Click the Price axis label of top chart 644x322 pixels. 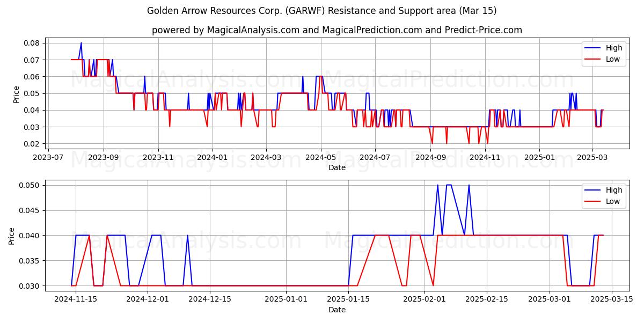pyautogui.click(x=16, y=94)
